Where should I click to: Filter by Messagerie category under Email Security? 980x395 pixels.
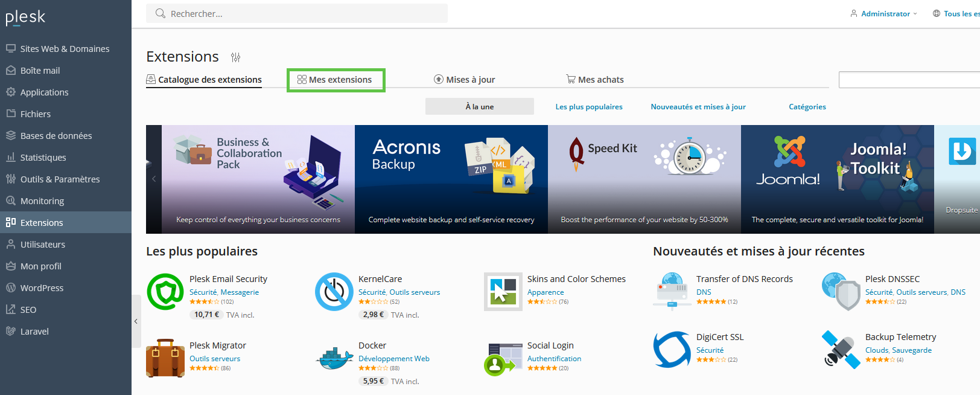click(240, 292)
